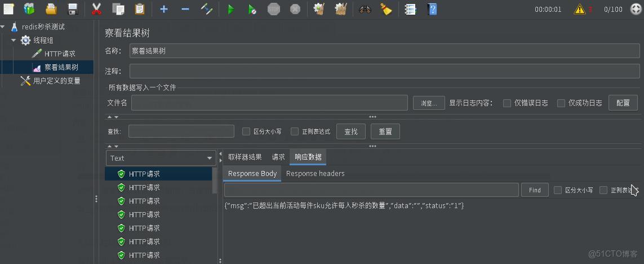Open the Text renderer dropdown
The image size is (644, 264).
pos(161,158)
